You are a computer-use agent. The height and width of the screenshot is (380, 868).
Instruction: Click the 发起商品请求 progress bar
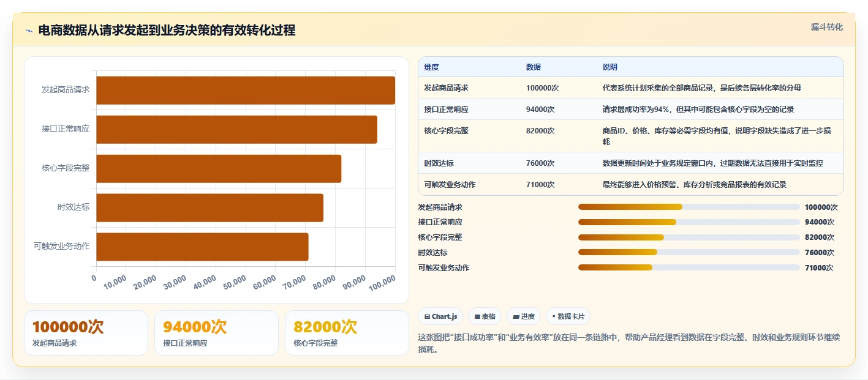pos(689,207)
